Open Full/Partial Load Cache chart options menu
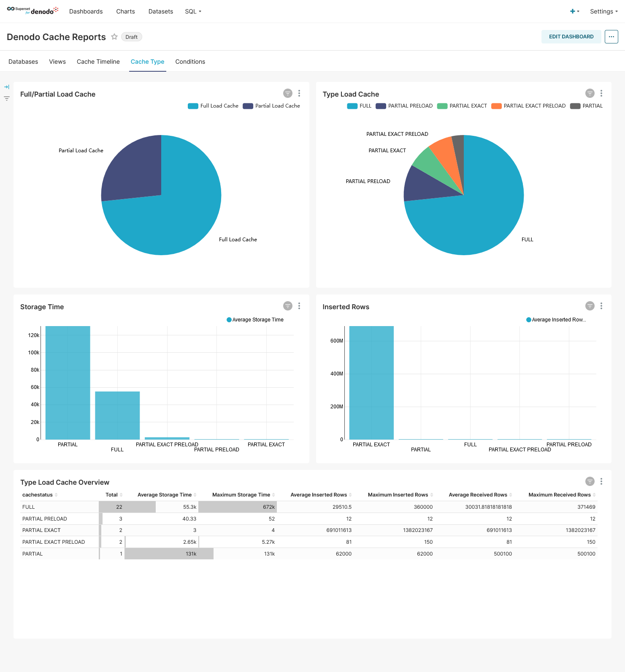This screenshot has width=625, height=672. 299,93
